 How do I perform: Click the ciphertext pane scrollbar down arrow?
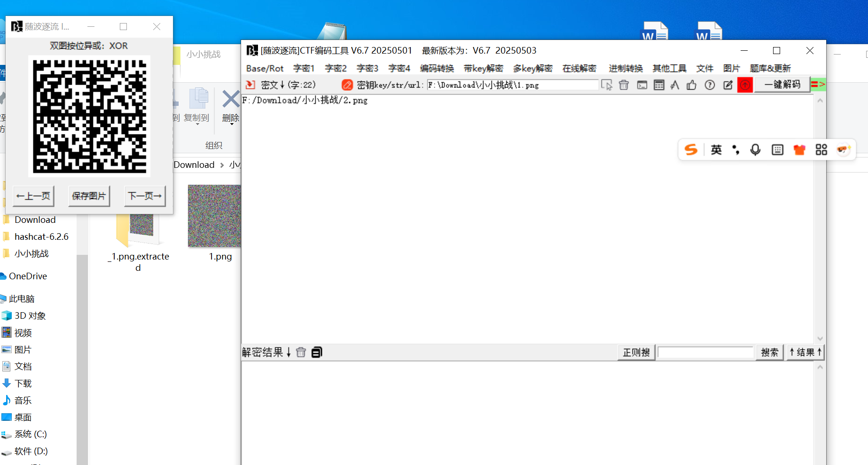tap(820, 339)
